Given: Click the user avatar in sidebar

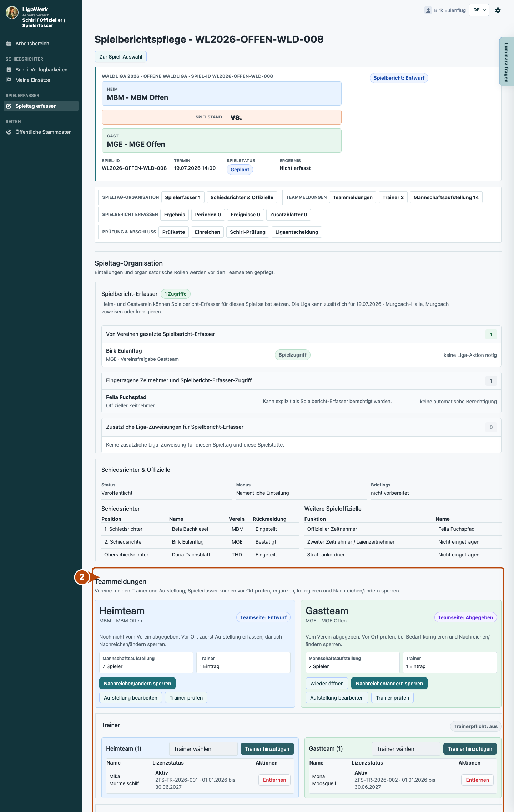Looking at the screenshot, I should (12, 12).
